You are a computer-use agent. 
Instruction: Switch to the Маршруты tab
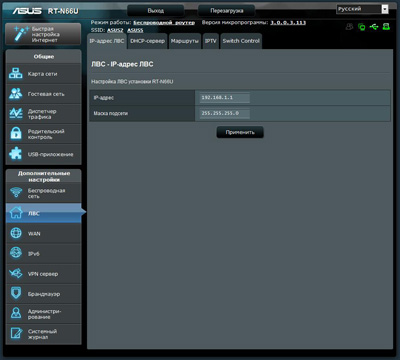(x=185, y=41)
